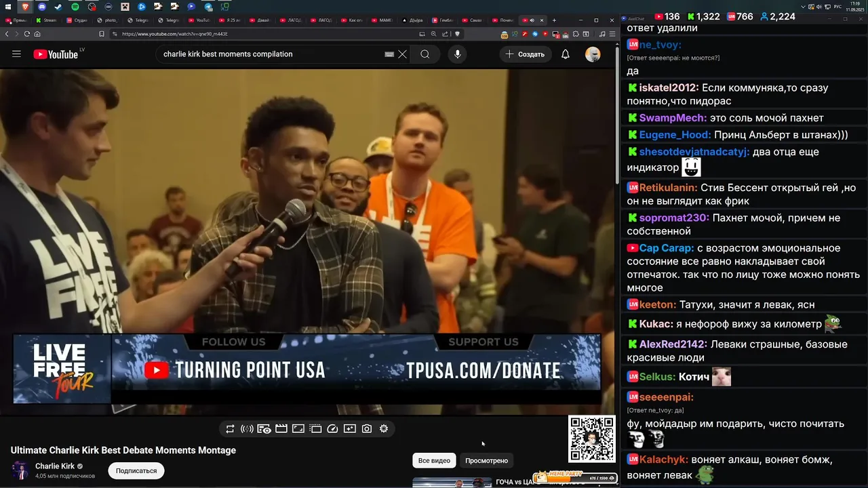Screen dimensions: 868x488
Task: Switch to the Студия tab
Action: pos(77,20)
